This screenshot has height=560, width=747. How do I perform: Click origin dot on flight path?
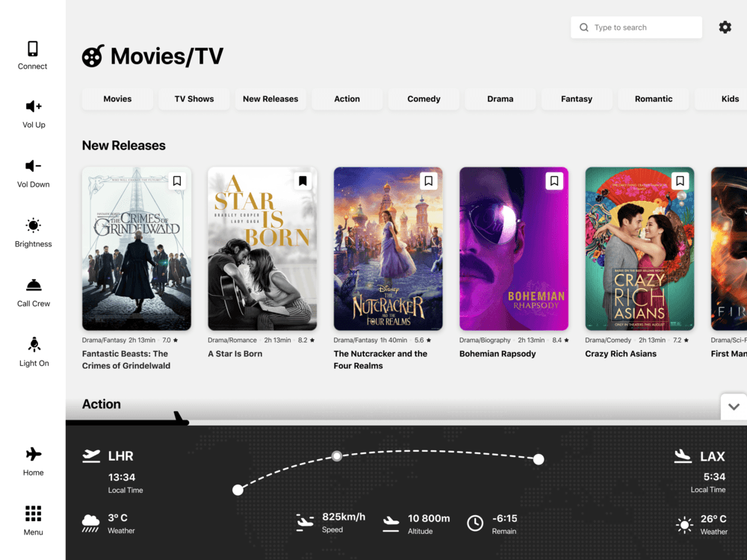pyautogui.click(x=238, y=490)
